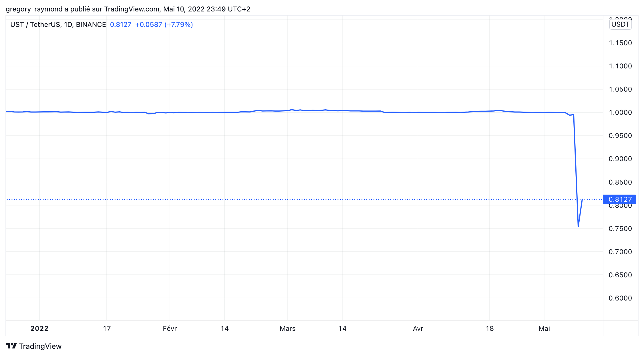Click the percentage change (+7.79%) text
This screenshot has height=356, width=644.
click(178, 25)
